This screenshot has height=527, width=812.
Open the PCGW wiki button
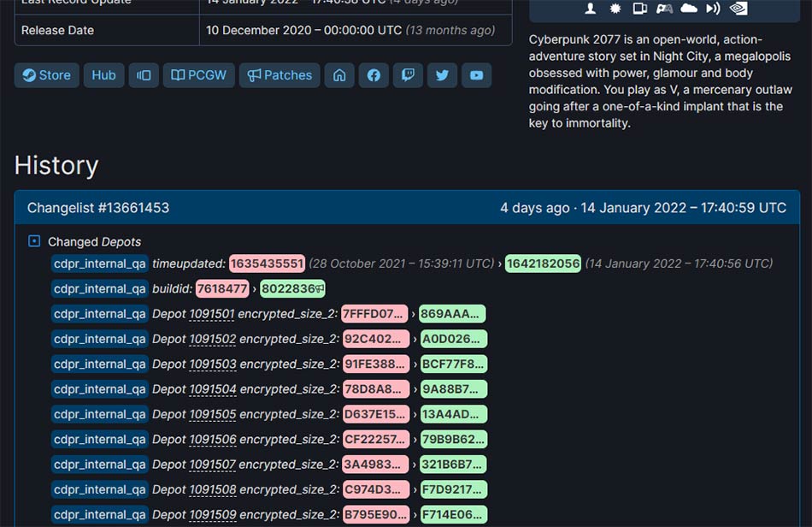click(198, 75)
